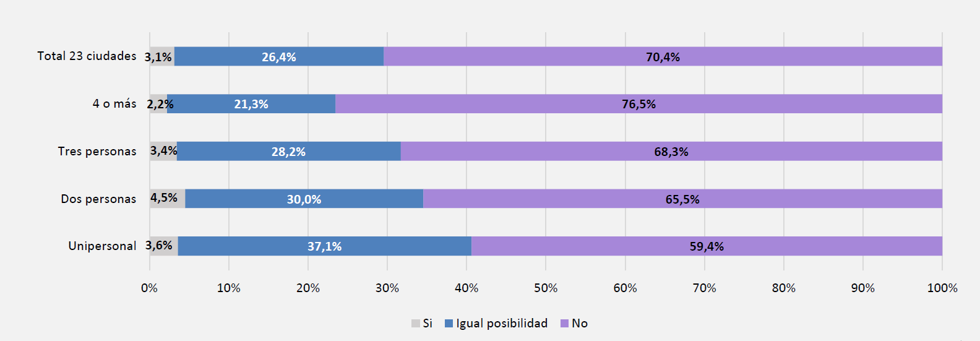Click the blue Igual posibilidad legend swatch
Screen dimensions: 980x341
click(x=449, y=324)
